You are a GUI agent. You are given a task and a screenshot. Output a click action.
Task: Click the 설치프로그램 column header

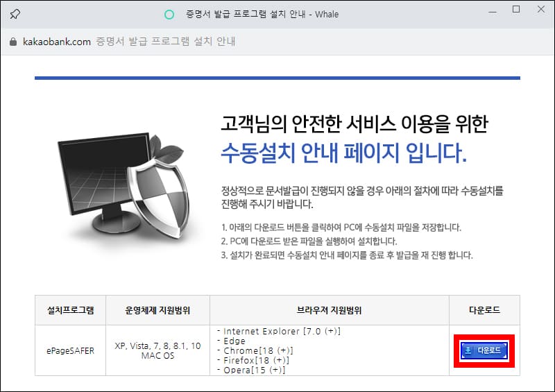click(x=71, y=311)
